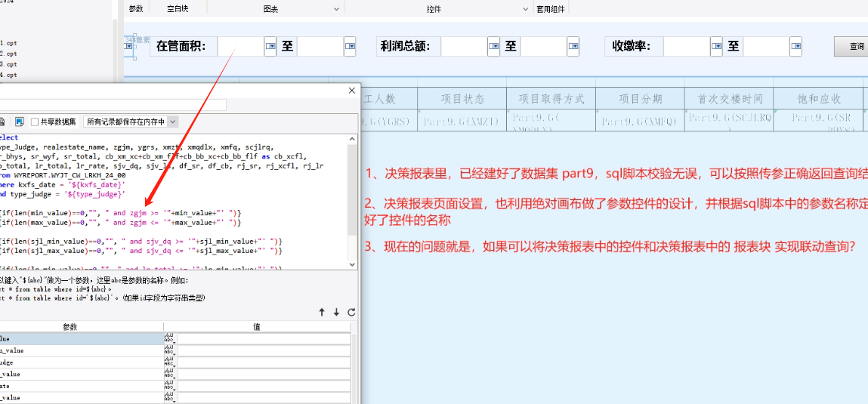Click the 在管面积 minimum input field
868x404 pixels.
[x=241, y=47]
